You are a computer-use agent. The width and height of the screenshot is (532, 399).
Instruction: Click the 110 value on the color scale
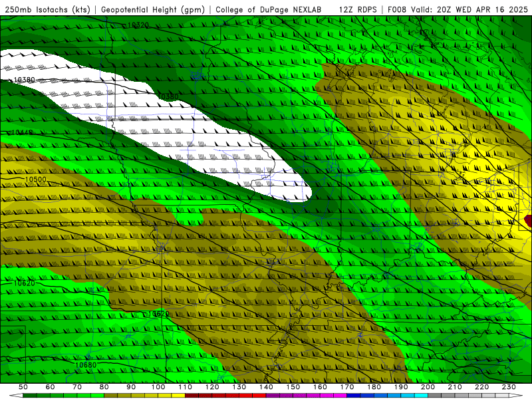click(186, 387)
